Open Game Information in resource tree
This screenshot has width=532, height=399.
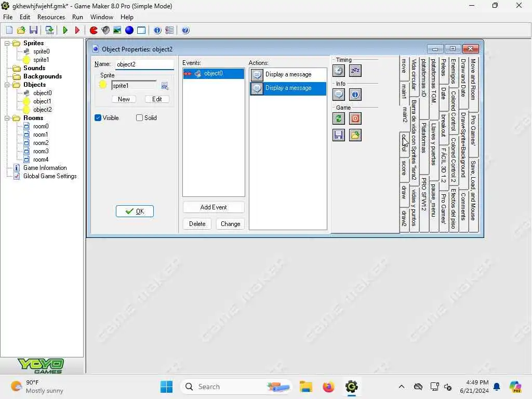(x=45, y=168)
